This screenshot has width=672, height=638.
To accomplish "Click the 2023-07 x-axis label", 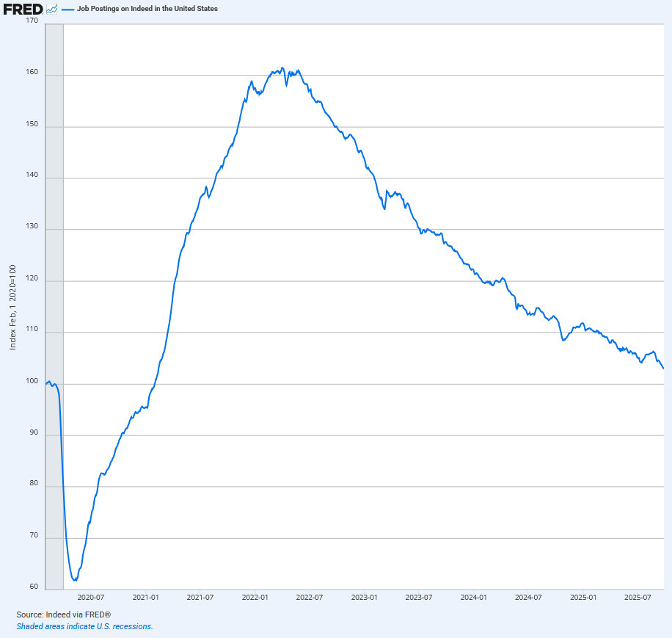I will [419, 598].
